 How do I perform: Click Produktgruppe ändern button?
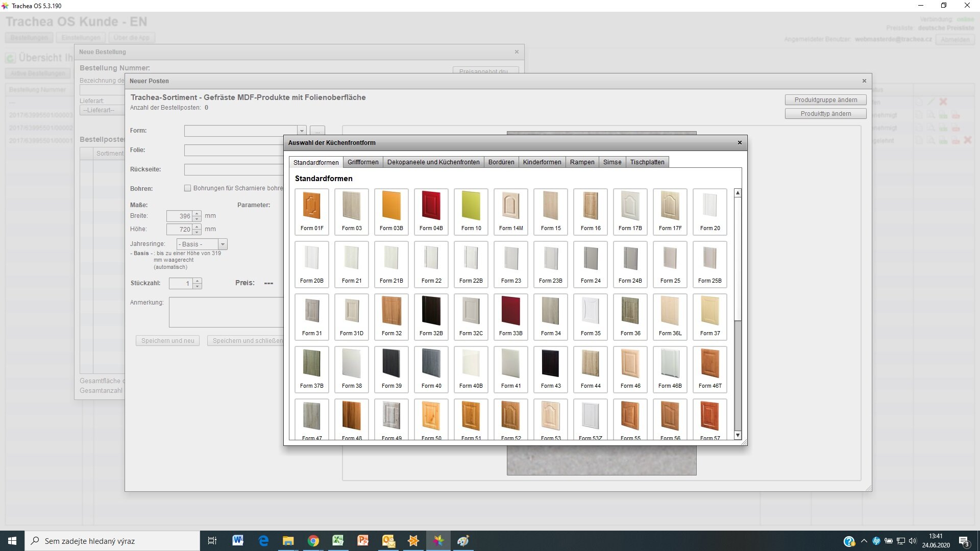click(826, 100)
